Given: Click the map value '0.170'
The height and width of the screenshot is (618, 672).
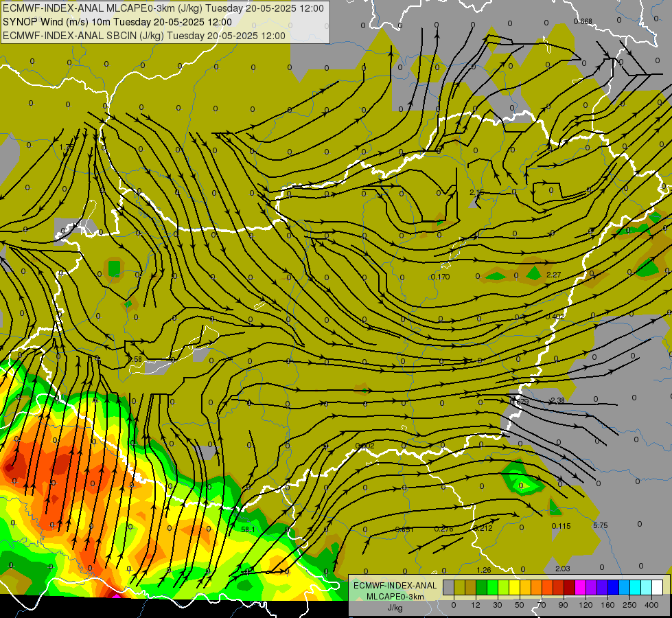Looking at the screenshot, I should click(440, 277).
